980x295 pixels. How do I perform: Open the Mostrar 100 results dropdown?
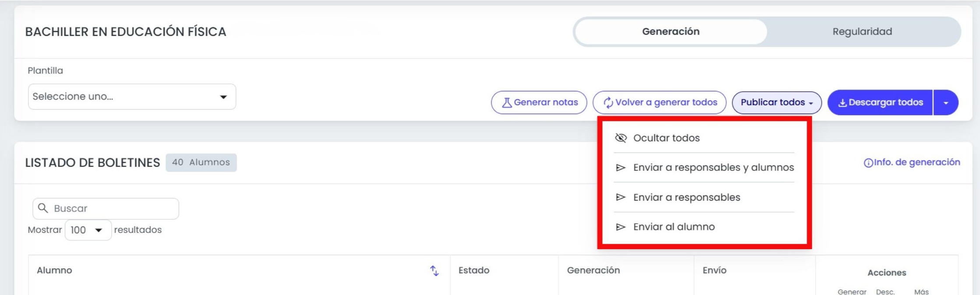click(x=88, y=230)
